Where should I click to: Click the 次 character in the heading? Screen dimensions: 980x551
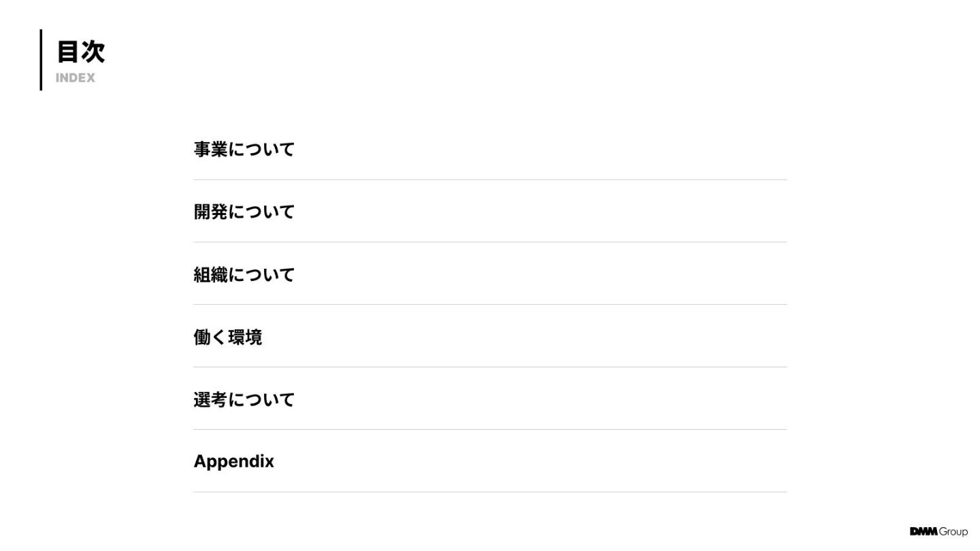[93, 52]
